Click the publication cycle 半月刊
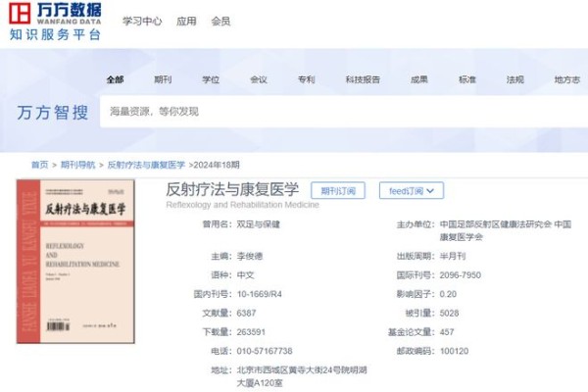 pyautogui.click(x=453, y=256)
